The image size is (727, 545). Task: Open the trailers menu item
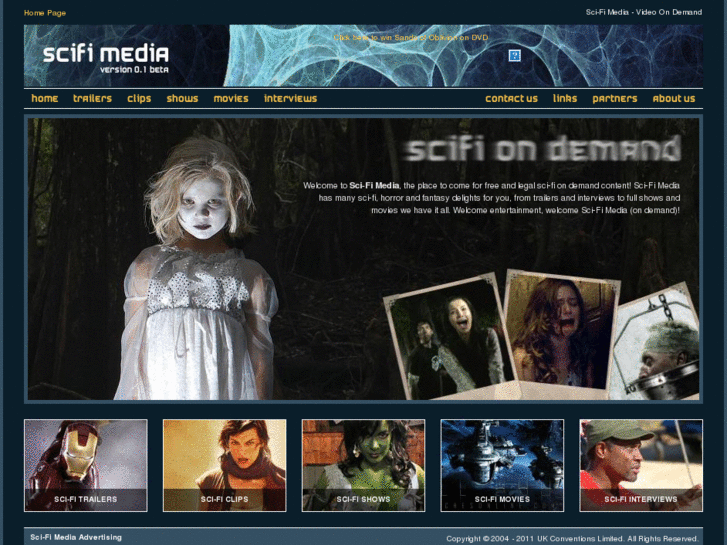tap(92, 98)
